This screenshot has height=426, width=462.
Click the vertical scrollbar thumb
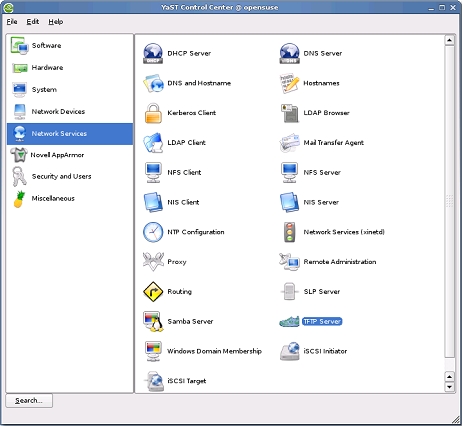pos(449,202)
